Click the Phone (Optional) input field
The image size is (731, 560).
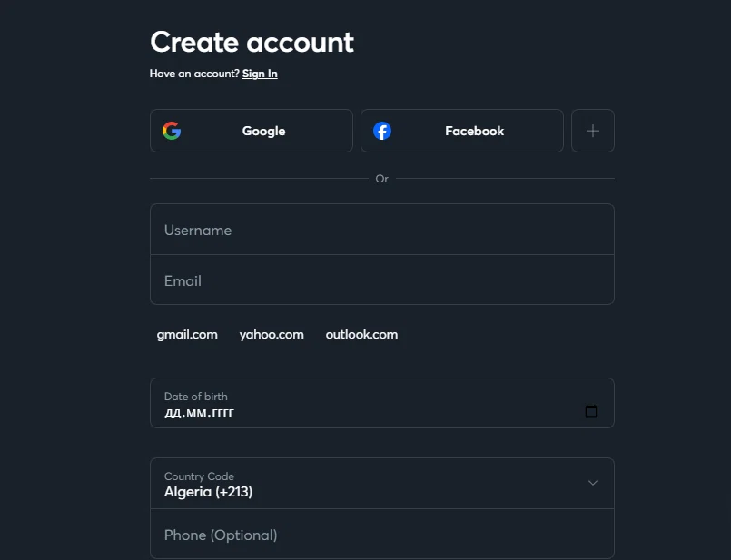[381, 534]
